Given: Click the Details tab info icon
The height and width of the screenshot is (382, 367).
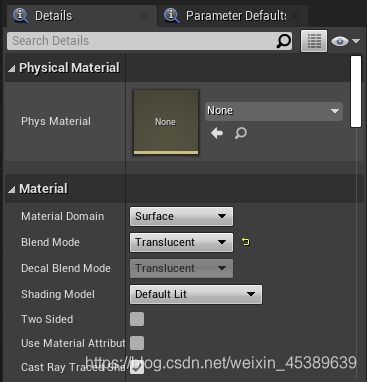Looking at the screenshot, I should click(21, 16).
